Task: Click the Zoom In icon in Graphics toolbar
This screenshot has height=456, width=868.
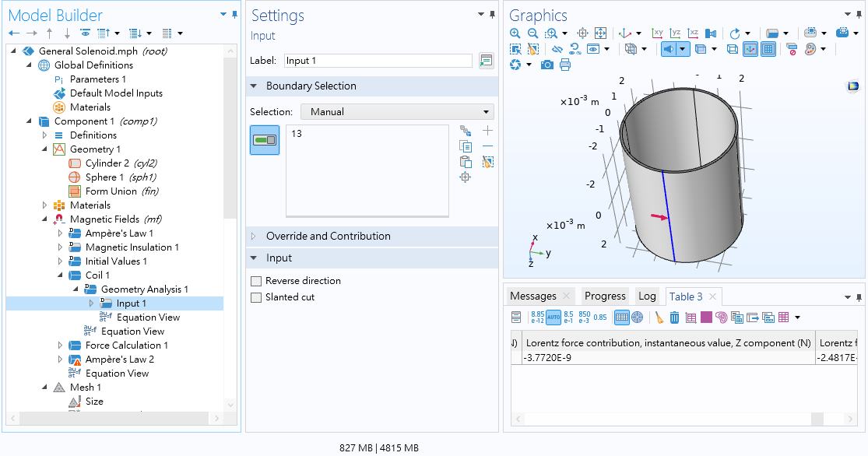Action: click(515, 33)
